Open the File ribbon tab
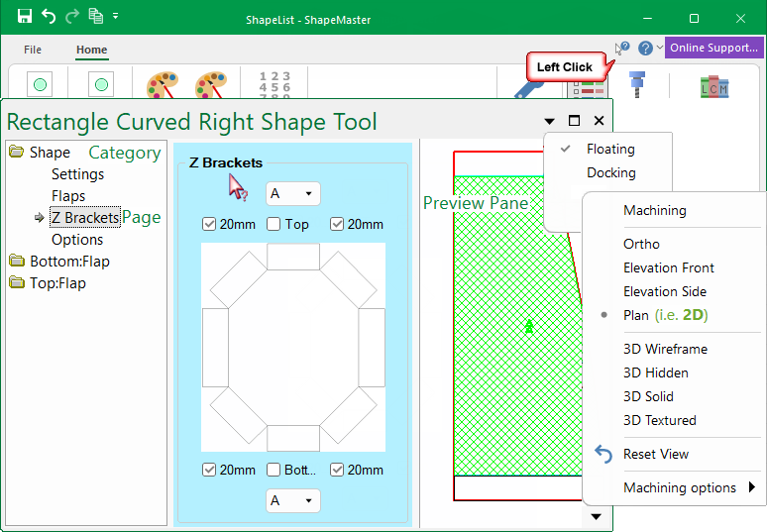Screen dimensions: 767x532 point(33,50)
